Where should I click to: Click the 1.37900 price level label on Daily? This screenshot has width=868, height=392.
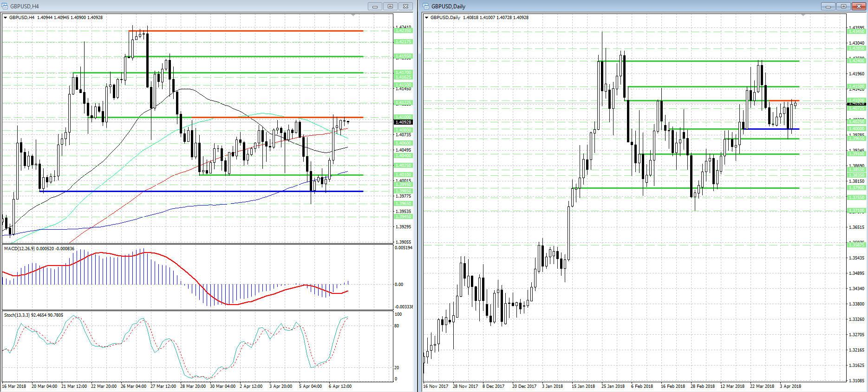pyautogui.click(x=856, y=188)
